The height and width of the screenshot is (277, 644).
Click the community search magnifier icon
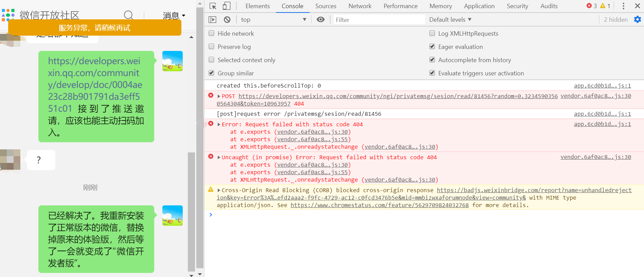(128, 15)
